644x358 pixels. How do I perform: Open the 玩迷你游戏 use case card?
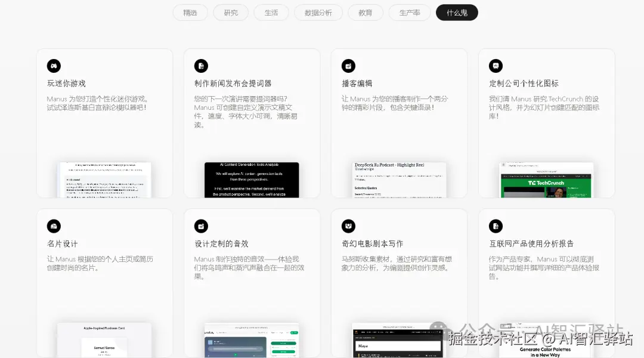pos(105,122)
